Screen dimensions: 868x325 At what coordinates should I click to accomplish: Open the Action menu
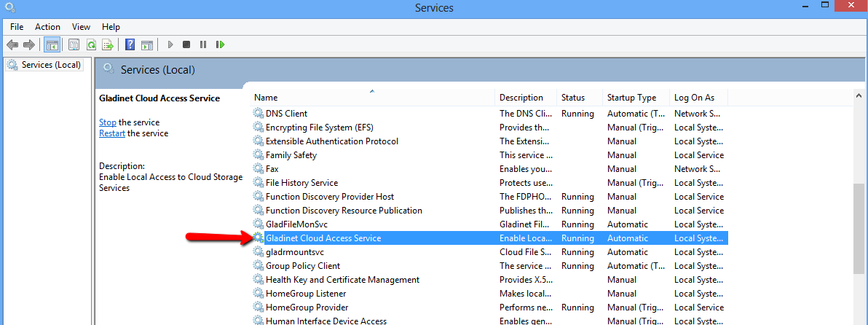click(47, 26)
